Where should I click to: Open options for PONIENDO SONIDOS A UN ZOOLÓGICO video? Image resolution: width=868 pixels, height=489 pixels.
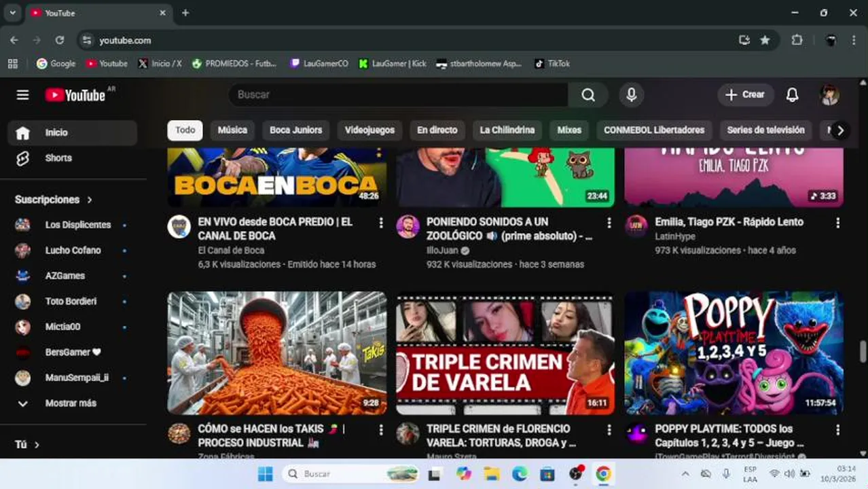[609, 223]
